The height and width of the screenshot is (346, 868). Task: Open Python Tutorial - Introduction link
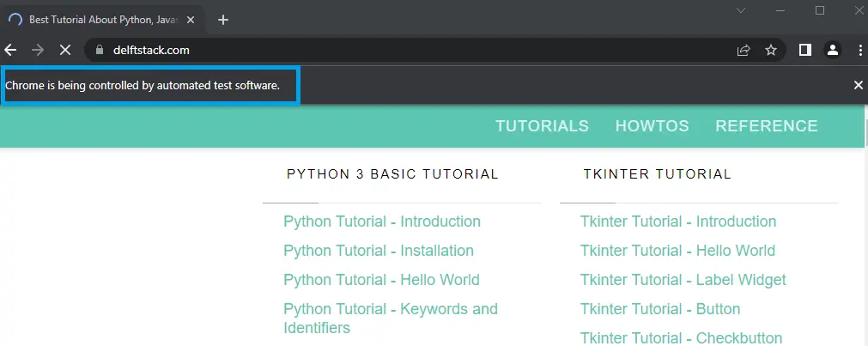pos(382,222)
